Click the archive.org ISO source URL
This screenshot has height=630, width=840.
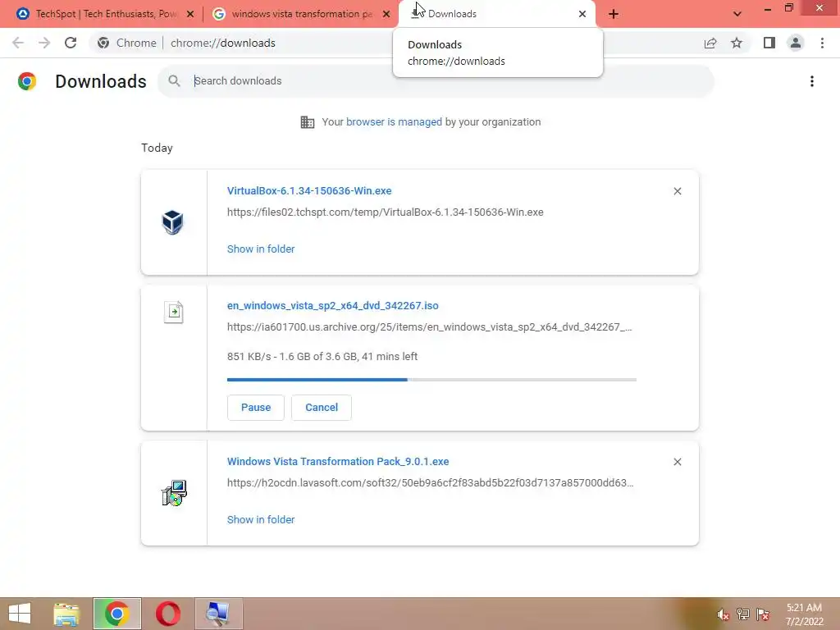(x=430, y=327)
